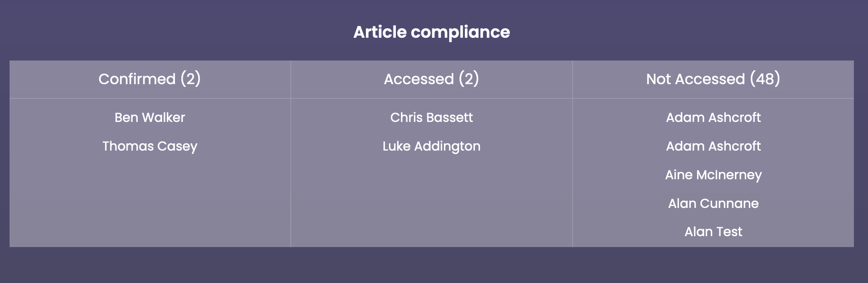Image resolution: width=868 pixels, height=283 pixels.
Task: Open the Not Accessed (48) column header
Action: tap(713, 79)
